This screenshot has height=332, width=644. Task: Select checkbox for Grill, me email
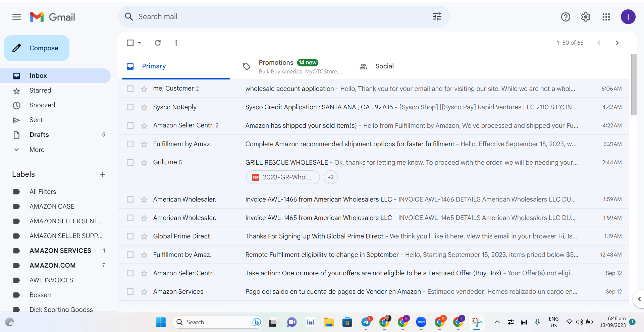pos(130,162)
